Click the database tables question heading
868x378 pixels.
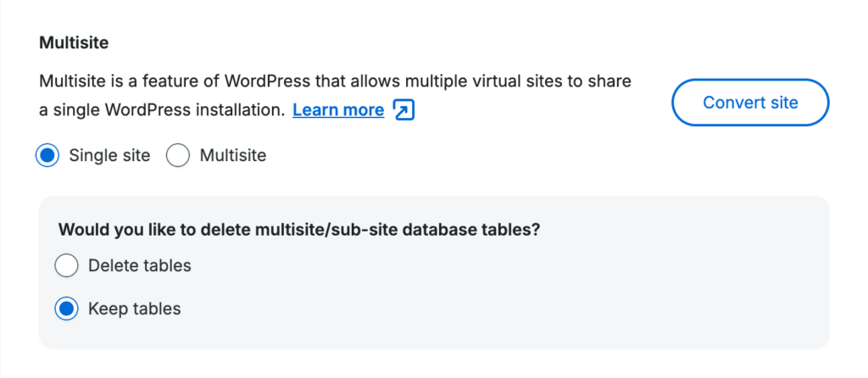pos(299,230)
